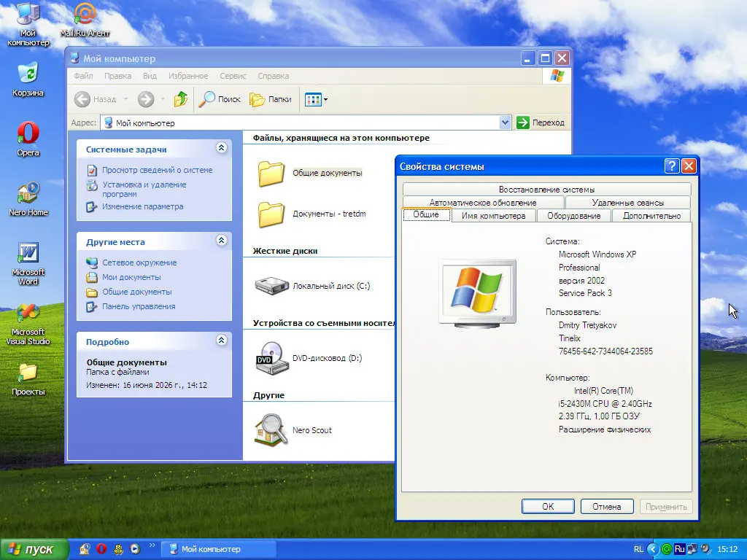The width and height of the screenshot is (747, 560).
Task: Maximize the Мой компьютер window
Action: click(545, 58)
